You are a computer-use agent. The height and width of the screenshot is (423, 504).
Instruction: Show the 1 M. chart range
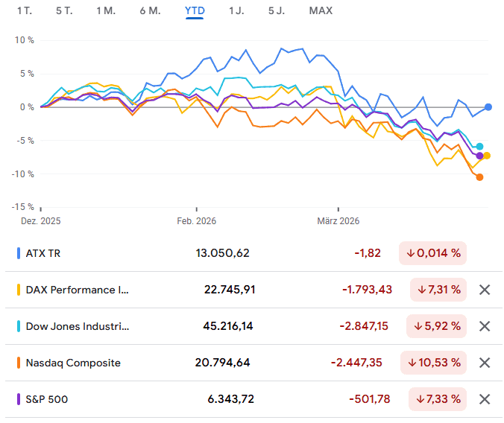tap(106, 10)
